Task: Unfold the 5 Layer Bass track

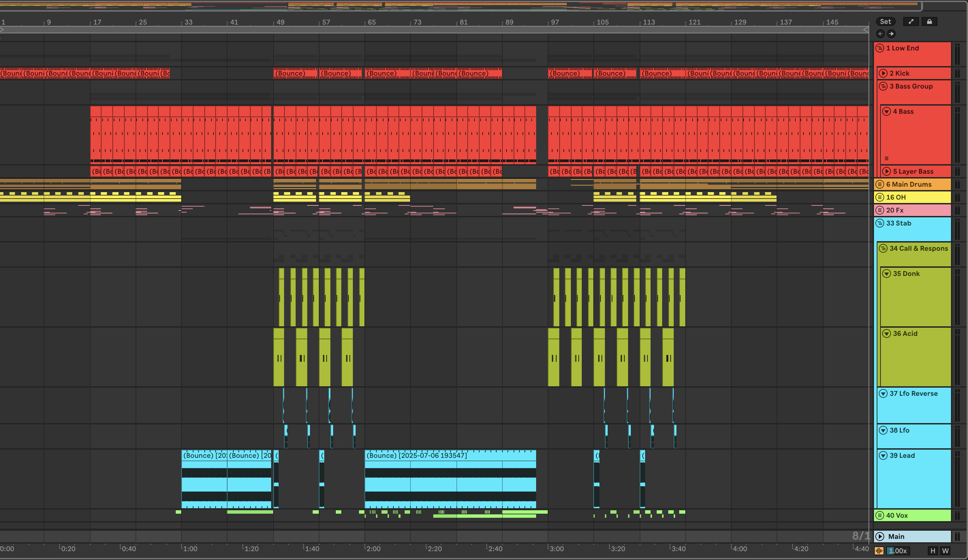Action: pyautogui.click(x=887, y=171)
